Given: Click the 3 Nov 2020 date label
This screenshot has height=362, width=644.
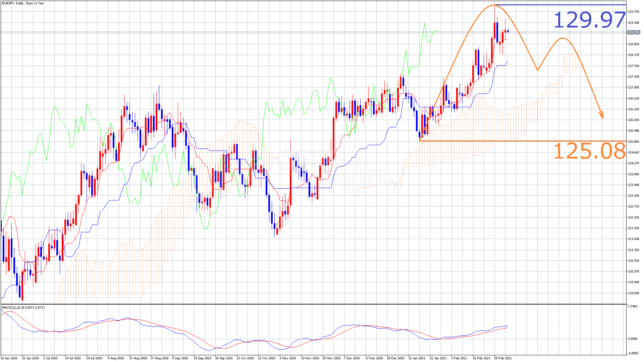Looking at the screenshot, I should 288,358.
